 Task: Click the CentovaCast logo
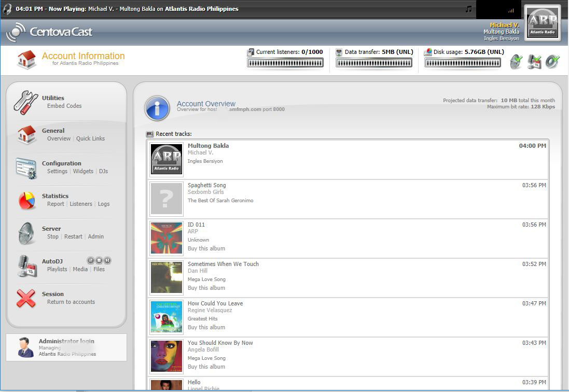(x=49, y=32)
